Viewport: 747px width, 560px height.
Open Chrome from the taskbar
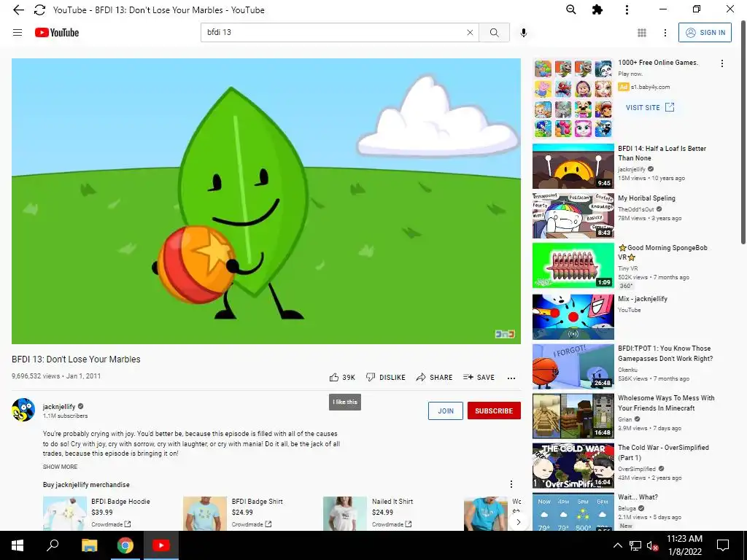125,545
